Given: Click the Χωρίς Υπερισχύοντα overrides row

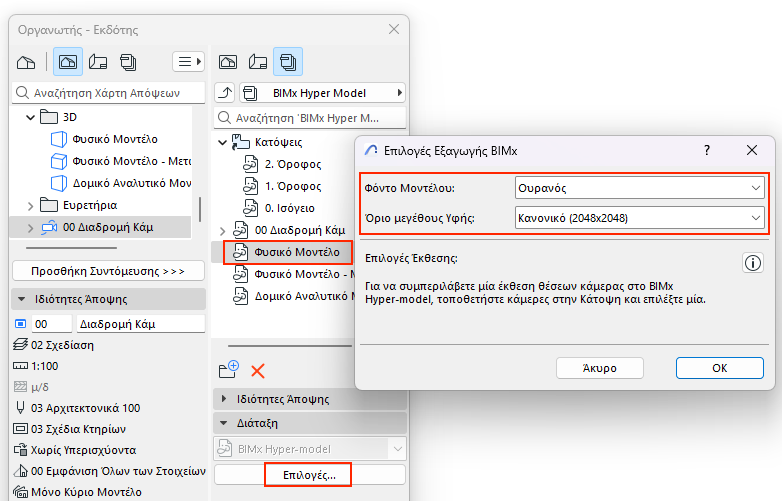Looking at the screenshot, I should [83, 450].
